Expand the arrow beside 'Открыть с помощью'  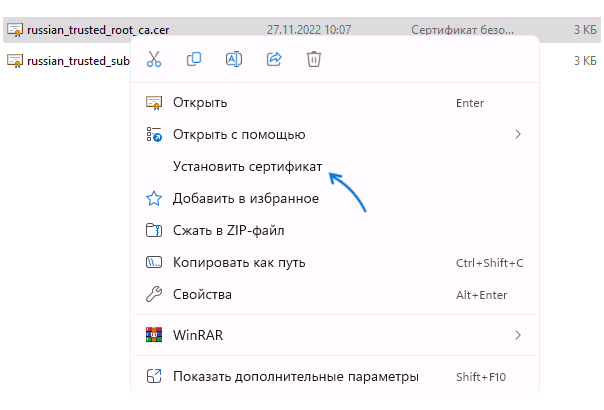click(x=518, y=134)
